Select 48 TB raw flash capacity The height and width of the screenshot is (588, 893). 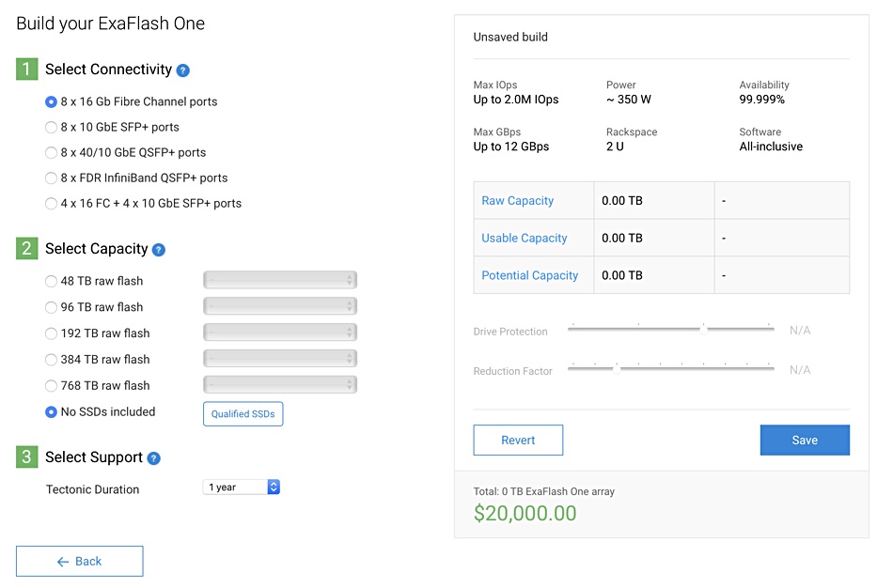point(52,281)
